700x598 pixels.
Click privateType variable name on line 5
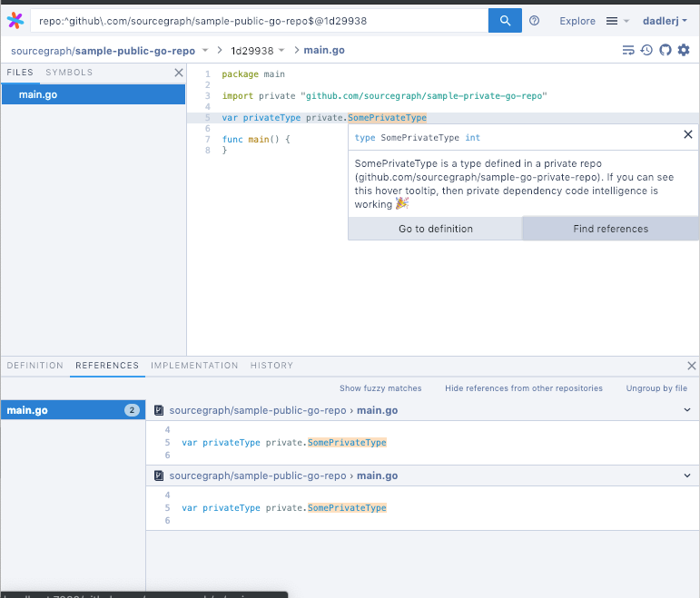coord(271,118)
